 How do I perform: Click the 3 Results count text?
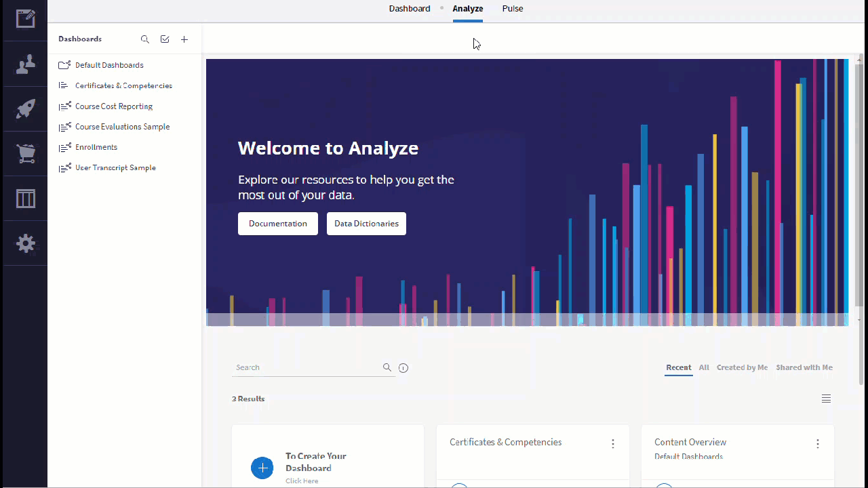[x=248, y=399]
